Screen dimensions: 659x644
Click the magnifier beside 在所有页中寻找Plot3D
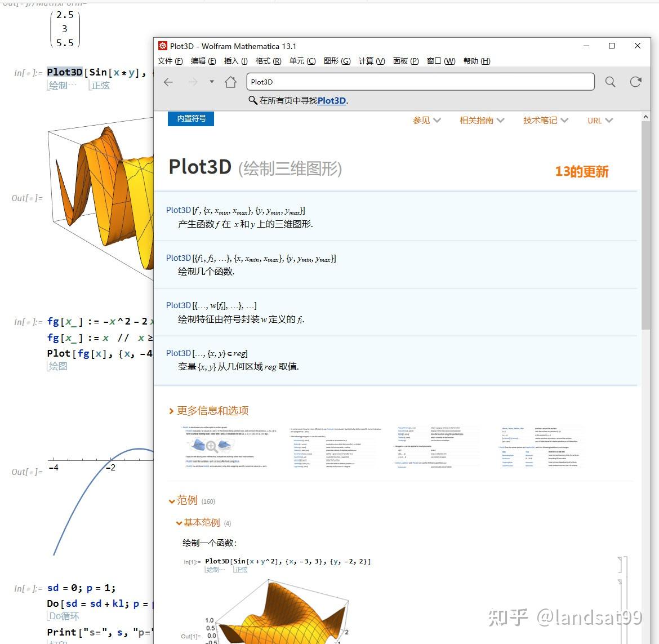click(252, 100)
